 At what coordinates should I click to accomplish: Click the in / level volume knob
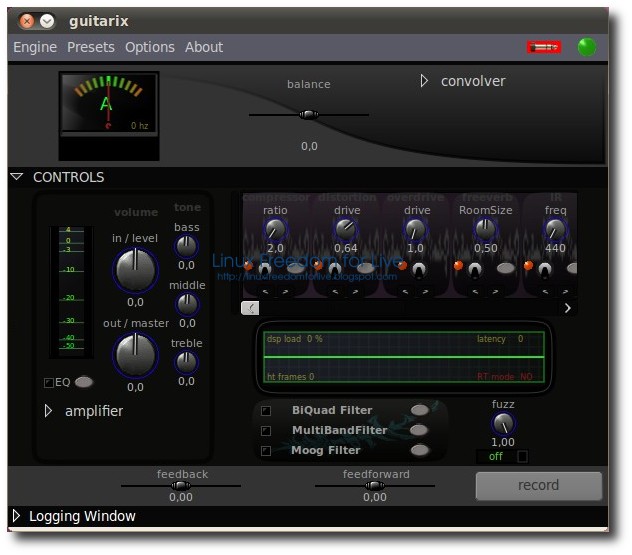click(135, 269)
